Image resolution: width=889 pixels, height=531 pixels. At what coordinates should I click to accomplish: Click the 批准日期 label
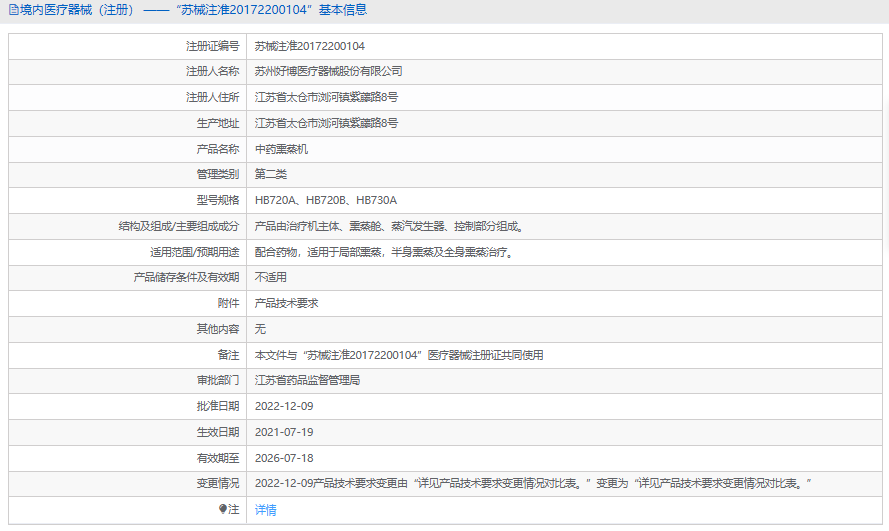(218, 406)
